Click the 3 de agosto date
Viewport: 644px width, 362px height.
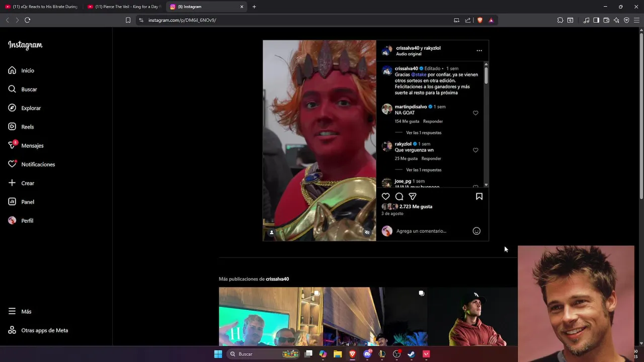(392, 214)
